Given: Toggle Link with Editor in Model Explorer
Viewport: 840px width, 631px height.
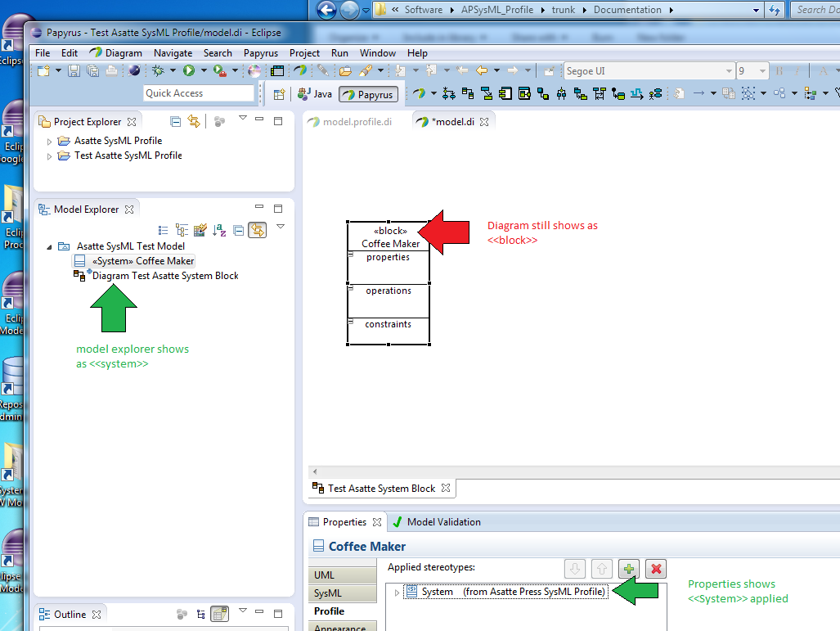Looking at the screenshot, I should (258, 231).
